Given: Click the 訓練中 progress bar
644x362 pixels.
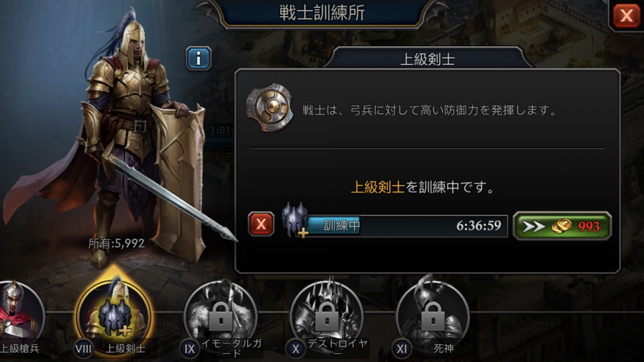Looking at the screenshot, I should 407,226.
